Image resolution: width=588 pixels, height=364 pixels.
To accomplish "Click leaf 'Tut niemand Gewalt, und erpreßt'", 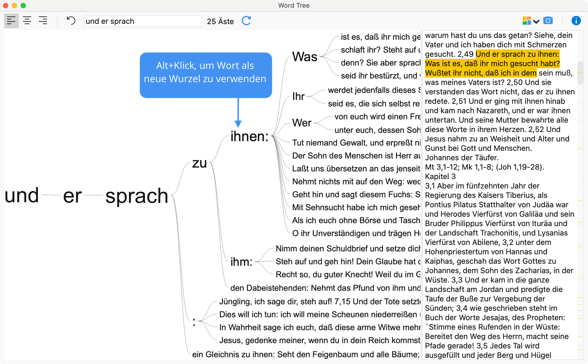I will [x=356, y=143].
